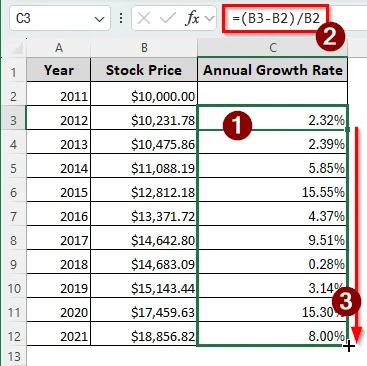Click the Annual Growth Rate header cell
This screenshot has width=367, height=366.
272,70
